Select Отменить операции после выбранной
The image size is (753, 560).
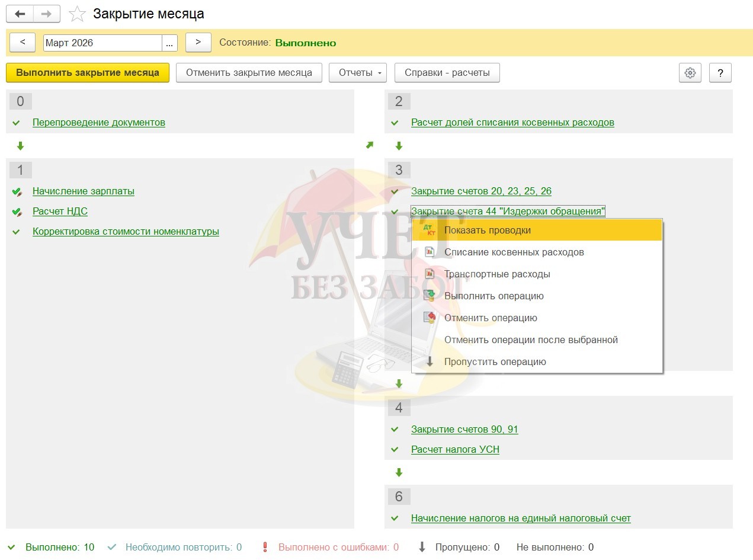click(531, 340)
